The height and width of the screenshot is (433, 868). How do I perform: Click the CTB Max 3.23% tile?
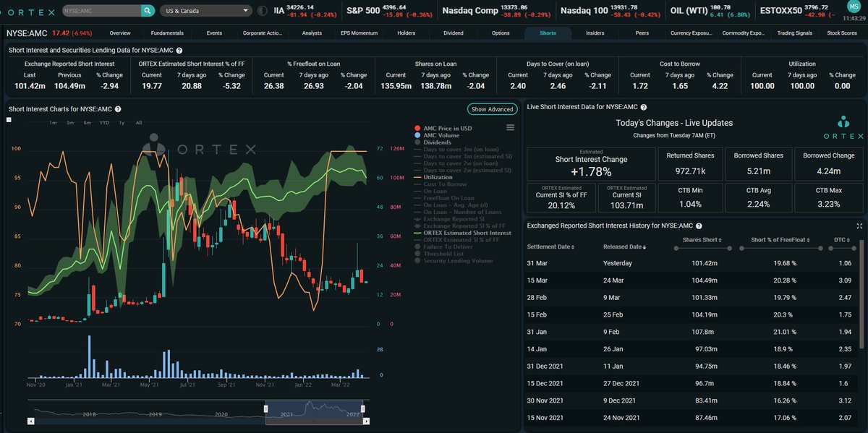pyautogui.click(x=827, y=198)
